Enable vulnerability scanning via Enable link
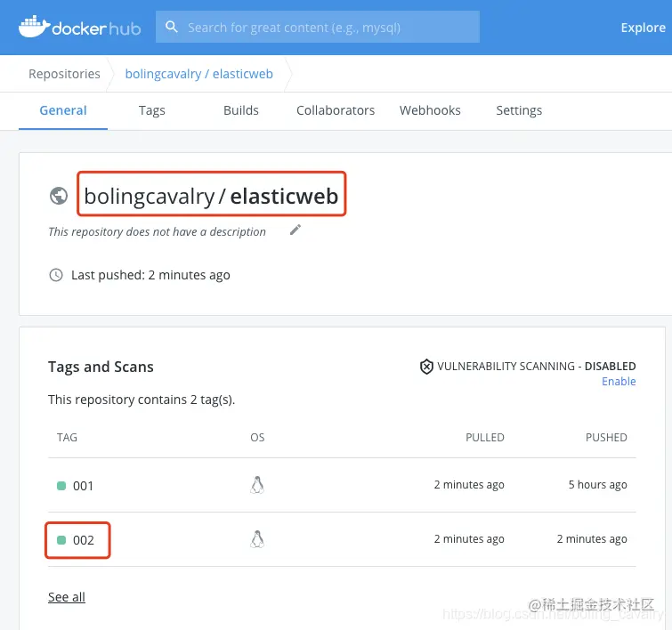This screenshot has width=672, height=630. coord(619,381)
